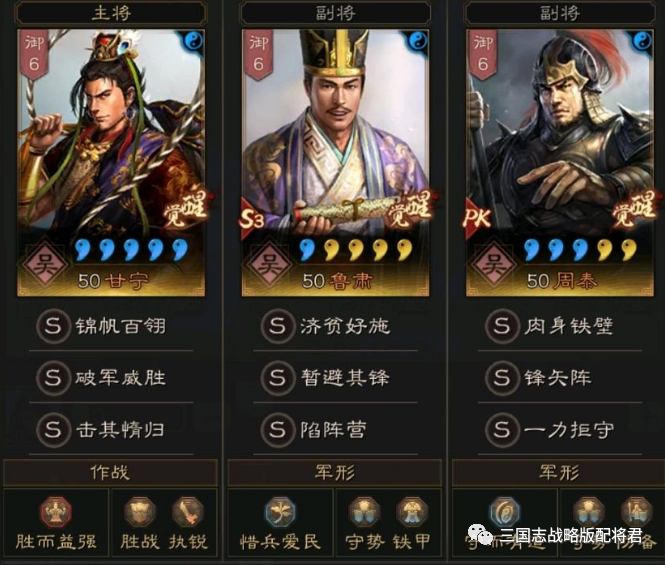This screenshot has height=565, width=665.
Task: Select the 胜战 trait icon
Action: [x=140, y=512]
